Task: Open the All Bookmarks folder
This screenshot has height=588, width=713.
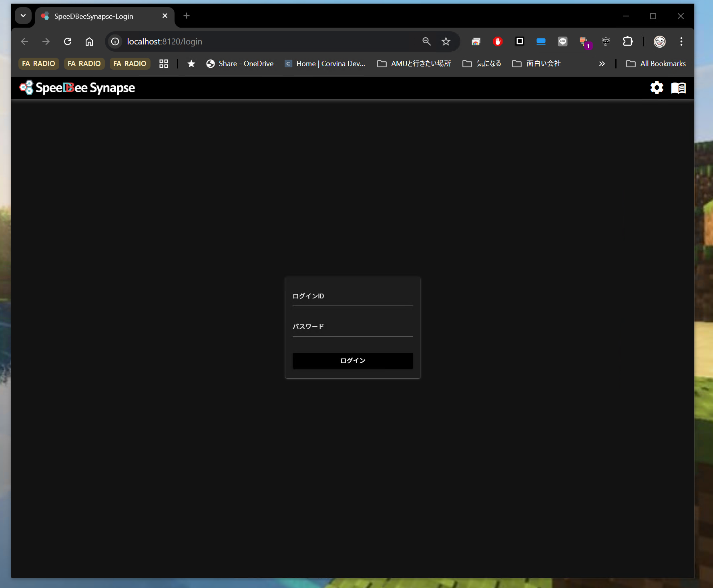Action: coord(656,64)
